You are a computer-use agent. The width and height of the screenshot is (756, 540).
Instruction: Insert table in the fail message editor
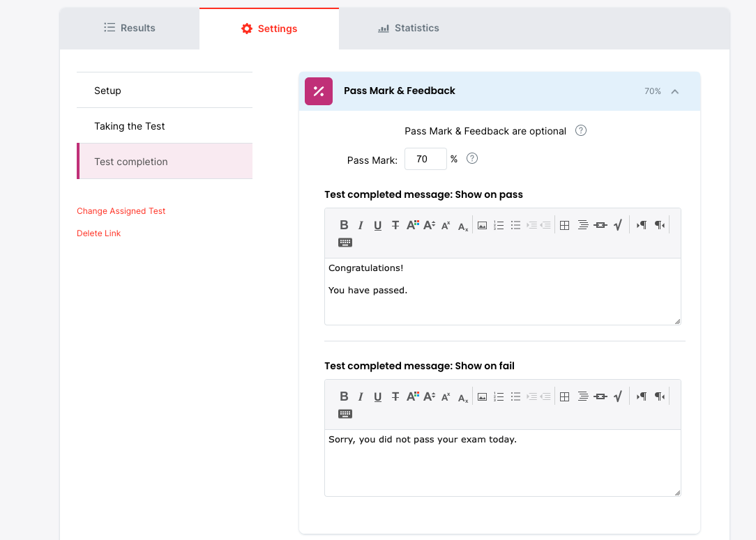tap(565, 396)
